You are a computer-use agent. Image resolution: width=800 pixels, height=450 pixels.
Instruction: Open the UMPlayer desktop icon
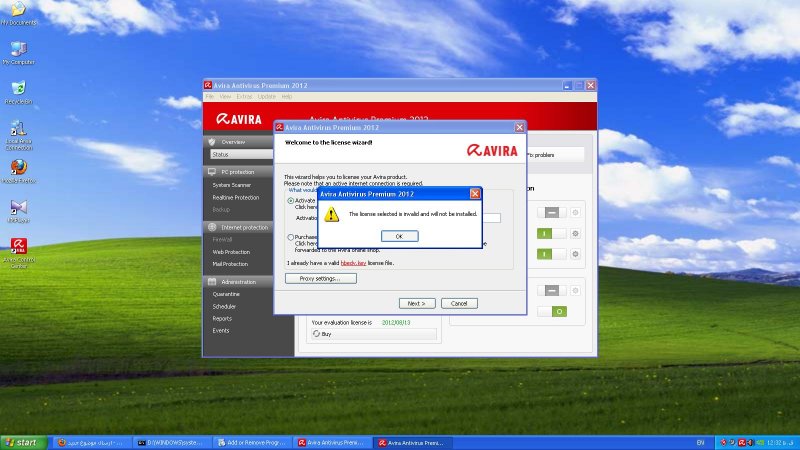point(18,211)
